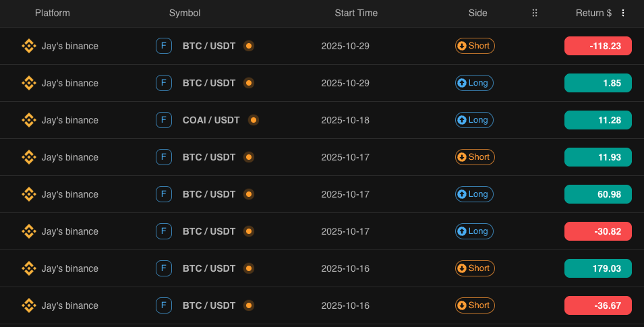Click the orange dot in the 1.85 return row
This screenshot has width=644, height=327.
(248, 83)
